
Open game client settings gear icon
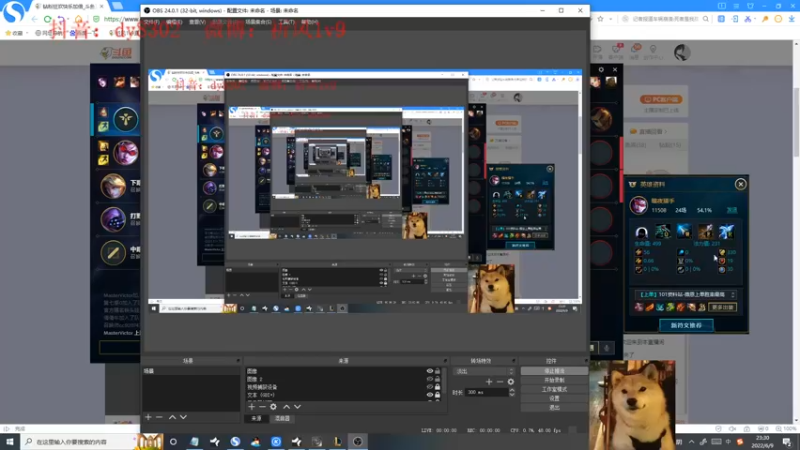(601, 69)
